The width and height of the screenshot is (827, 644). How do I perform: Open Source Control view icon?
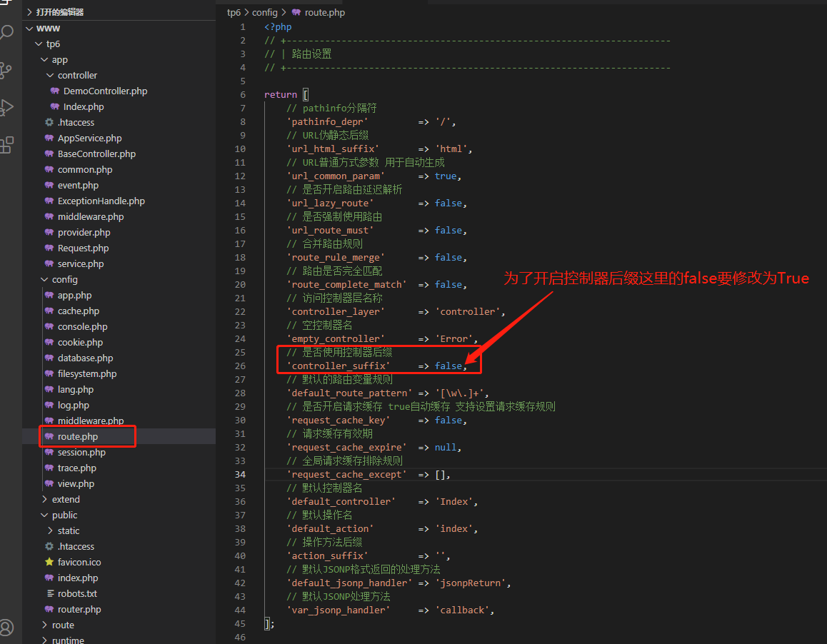pyautogui.click(x=5, y=71)
